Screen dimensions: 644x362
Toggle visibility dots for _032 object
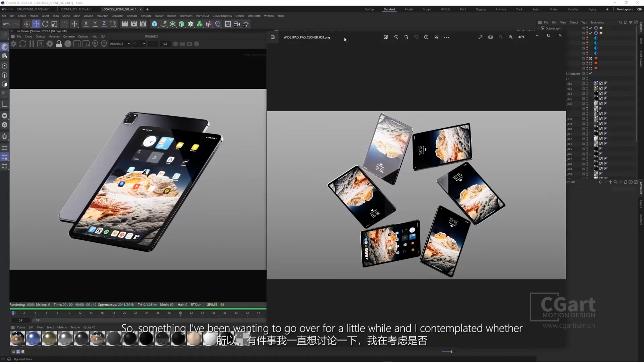click(587, 83)
